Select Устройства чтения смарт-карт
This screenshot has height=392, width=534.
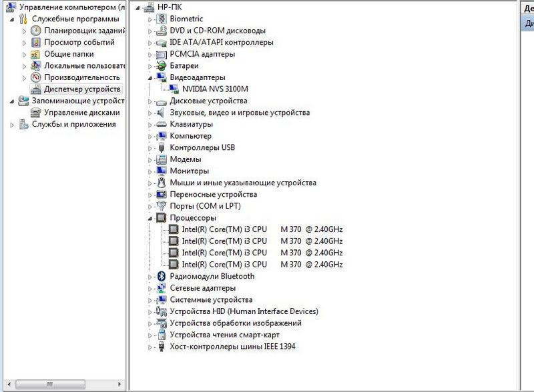click(224, 335)
